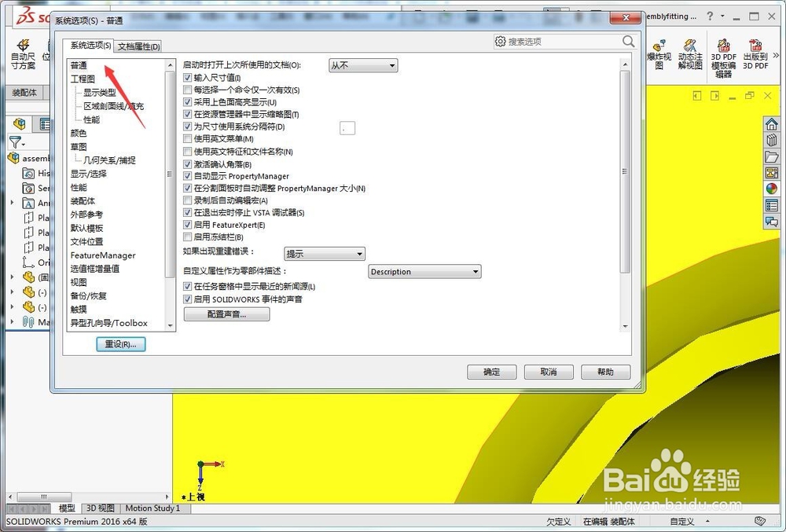
Task: Expand the Mates tree node arrow
Action: [12, 322]
